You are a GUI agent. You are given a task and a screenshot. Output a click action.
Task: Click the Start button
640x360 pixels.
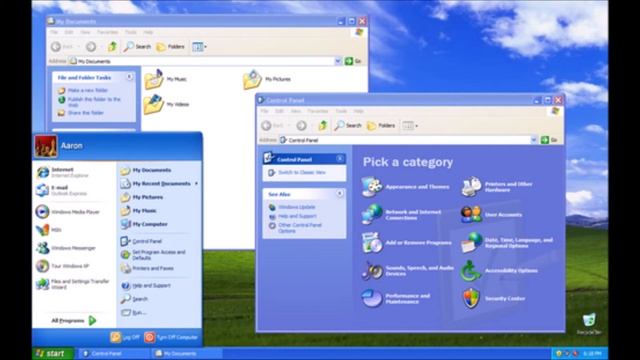point(53,353)
